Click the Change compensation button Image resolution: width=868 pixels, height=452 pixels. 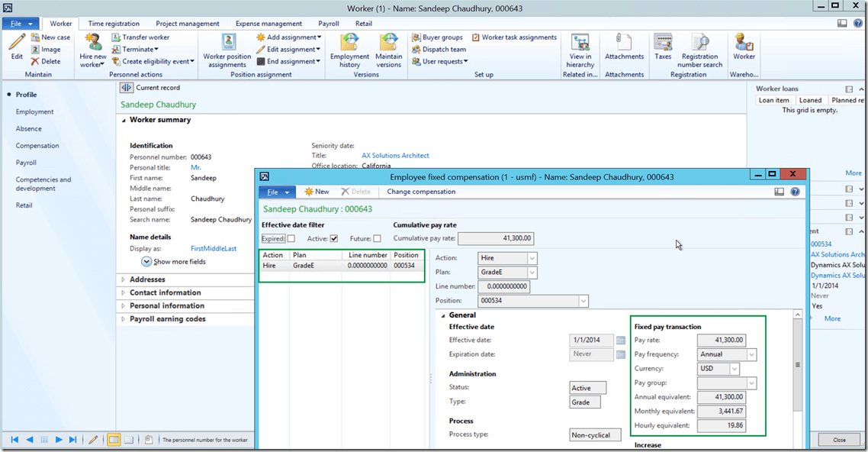pyautogui.click(x=421, y=192)
